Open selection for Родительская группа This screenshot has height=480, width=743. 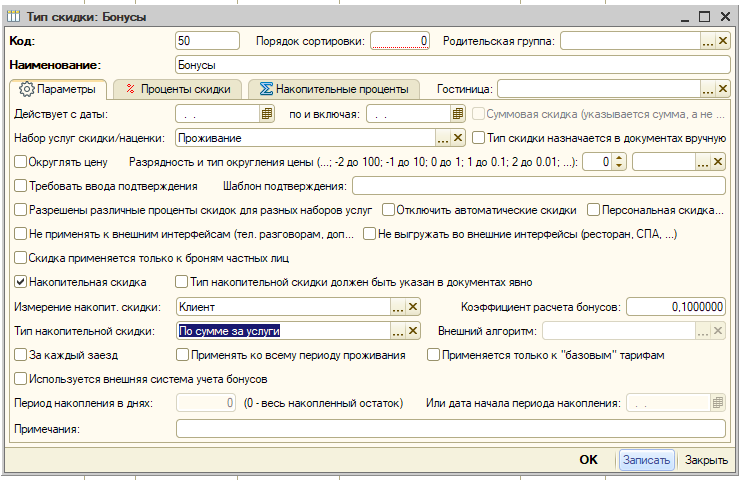click(708, 41)
